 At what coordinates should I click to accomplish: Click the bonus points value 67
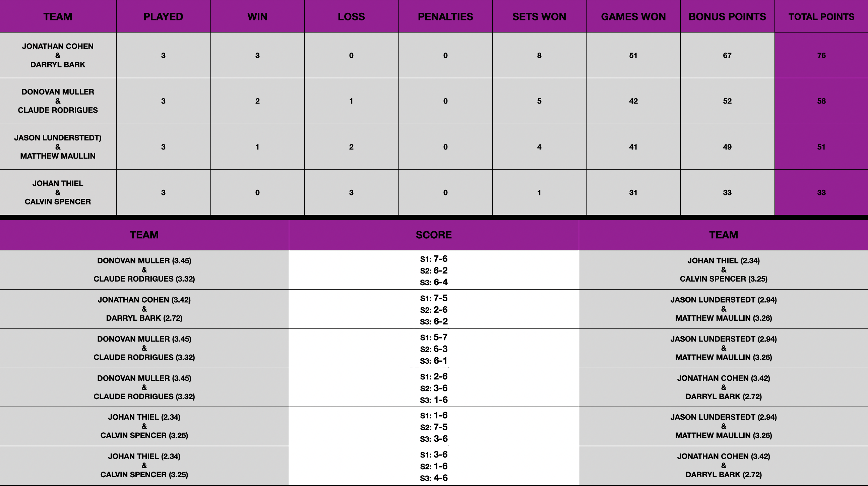coord(727,55)
